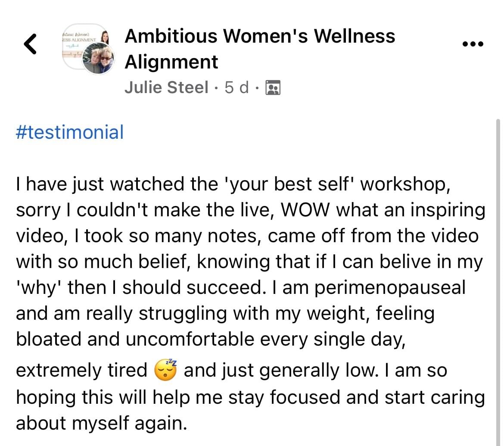Tap the word Alignment in the group title
Screen dimensions: 504x446
[x=171, y=62]
